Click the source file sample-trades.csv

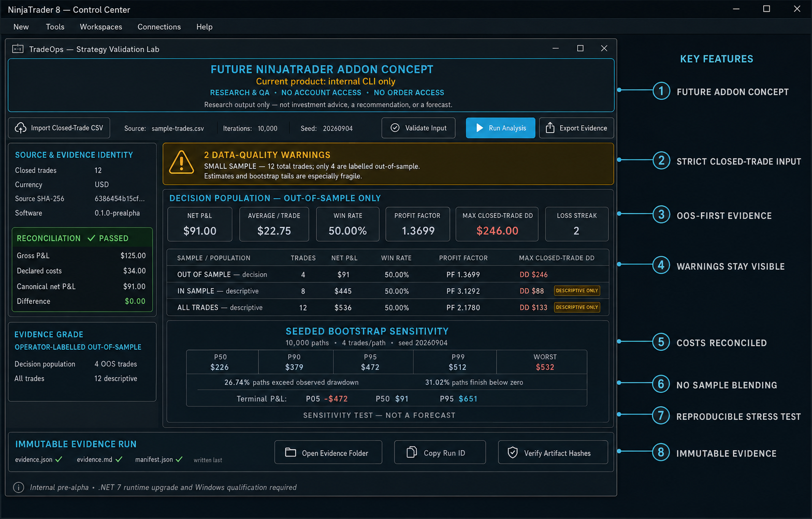click(178, 128)
